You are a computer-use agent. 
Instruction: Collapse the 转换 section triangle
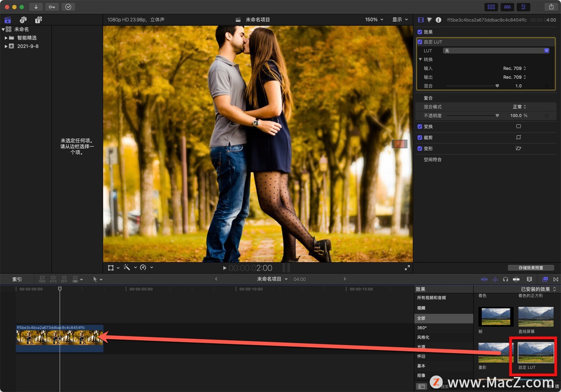[x=420, y=59]
